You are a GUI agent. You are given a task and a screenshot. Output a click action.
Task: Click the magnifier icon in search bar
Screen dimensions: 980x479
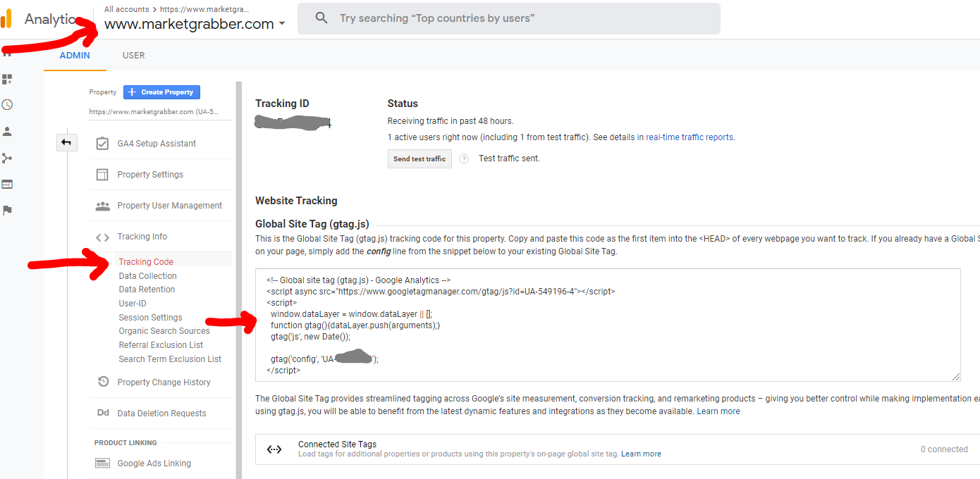click(x=321, y=18)
